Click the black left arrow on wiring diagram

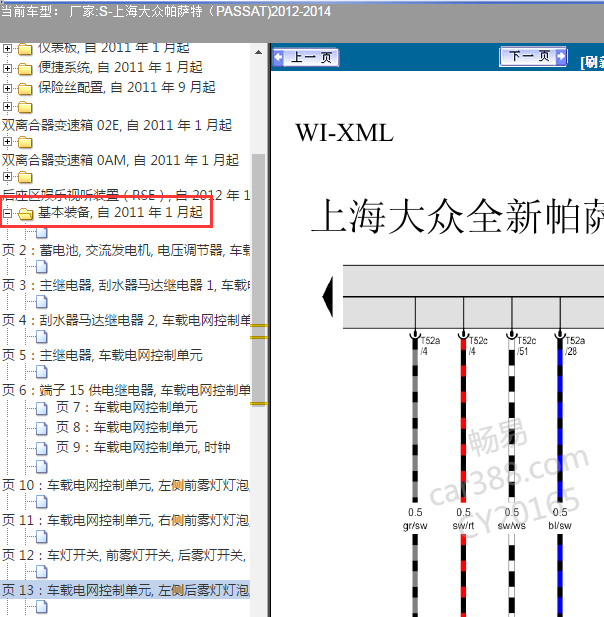tap(327, 298)
